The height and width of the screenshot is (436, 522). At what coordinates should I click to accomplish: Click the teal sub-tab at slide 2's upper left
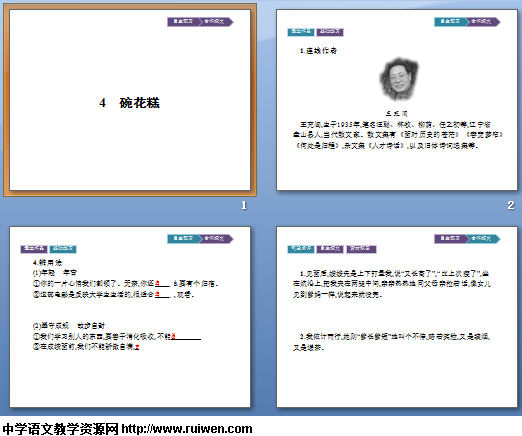point(301,32)
